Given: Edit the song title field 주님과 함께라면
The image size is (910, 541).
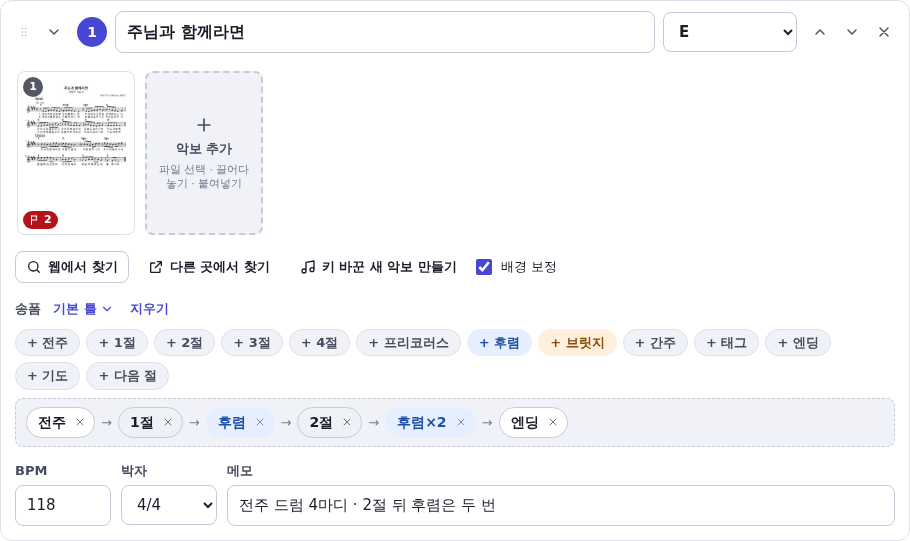Looking at the screenshot, I should 385,32.
